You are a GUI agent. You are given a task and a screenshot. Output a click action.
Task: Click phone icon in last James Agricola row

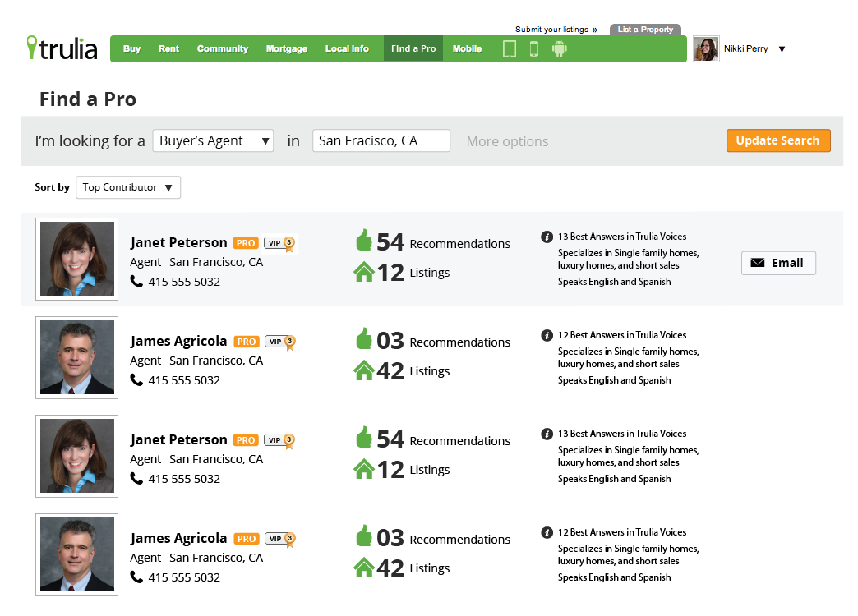pyautogui.click(x=136, y=577)
